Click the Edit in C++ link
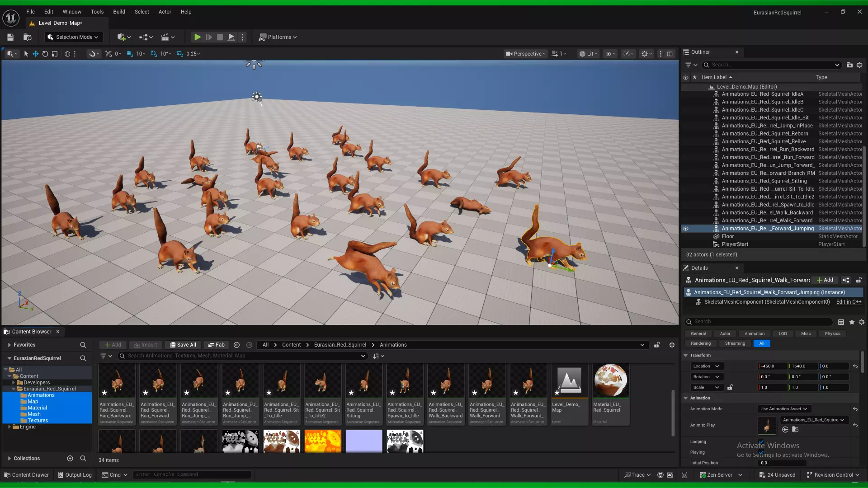 (x=849, y=302)
